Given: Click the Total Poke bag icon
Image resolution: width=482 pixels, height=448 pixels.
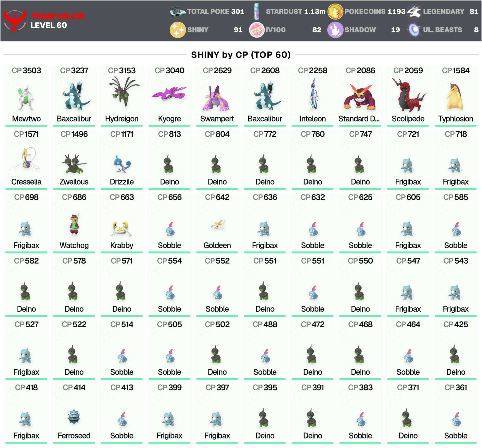Looking at the screenshot, I should pyautogui.click(x=177, y=12).
